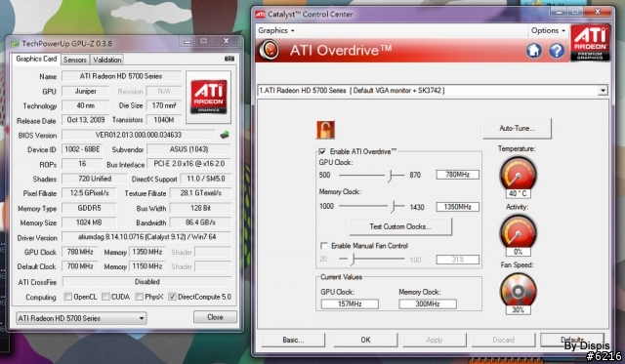Click the current GPU Clock 157MHz field
Image resolution: width=625 pixels, height=364 pixels.
click(350, 303)
